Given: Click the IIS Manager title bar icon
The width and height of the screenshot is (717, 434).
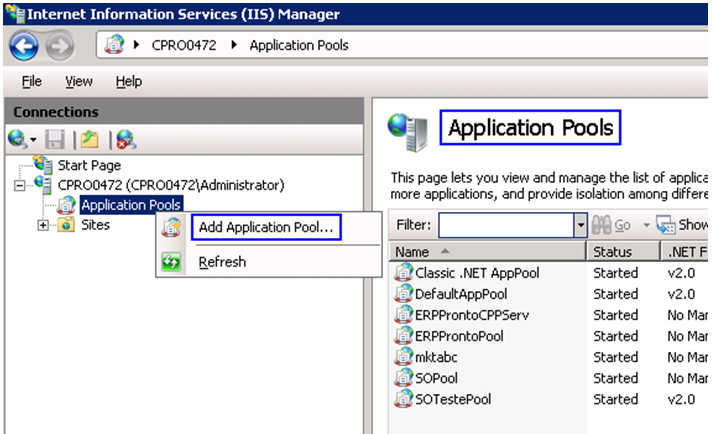Looking at the screenshot, I should point(15,14).
